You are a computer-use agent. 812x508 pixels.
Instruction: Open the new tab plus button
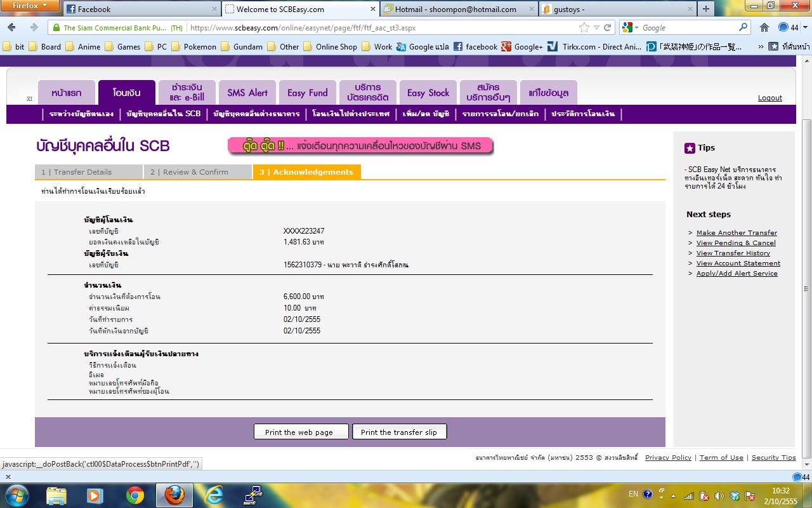point(705,9)
